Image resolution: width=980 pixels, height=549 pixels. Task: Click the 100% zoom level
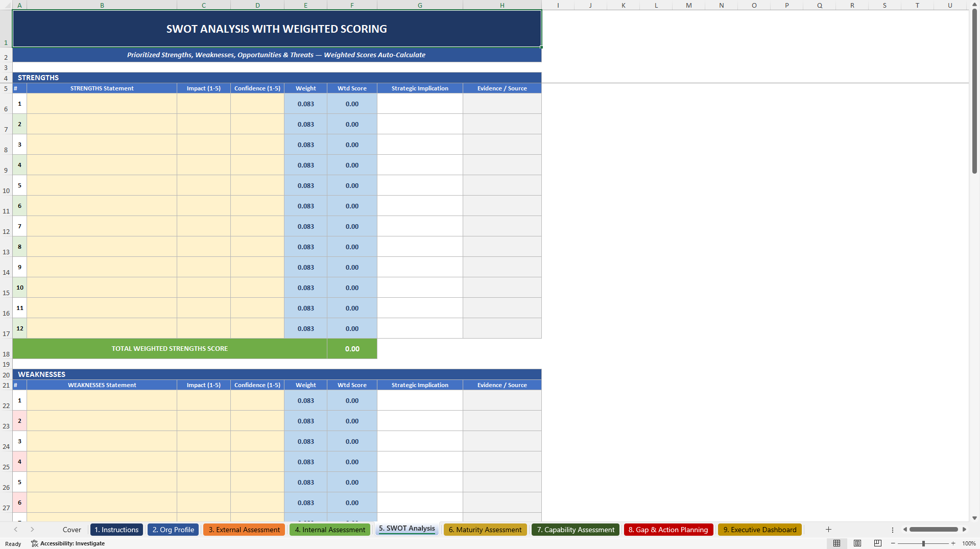(969, 543)
